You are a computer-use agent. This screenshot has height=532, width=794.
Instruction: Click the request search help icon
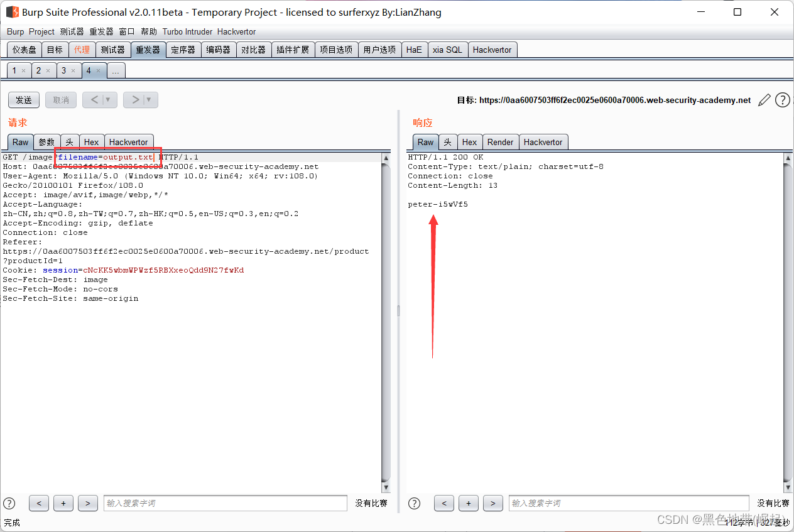pos(9,503)
